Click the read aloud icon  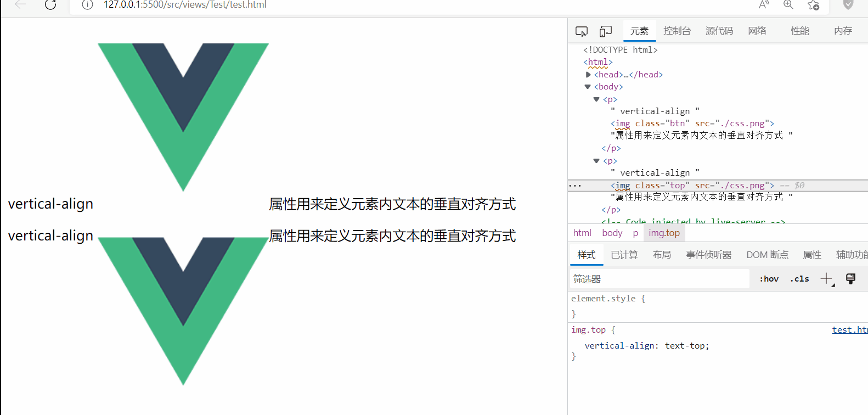(764, 4)
